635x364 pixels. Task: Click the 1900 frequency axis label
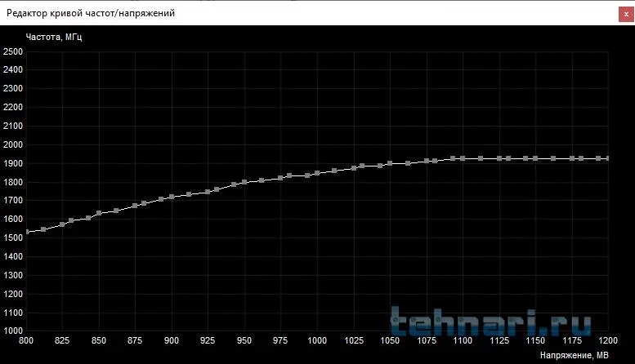click(13, 163)
